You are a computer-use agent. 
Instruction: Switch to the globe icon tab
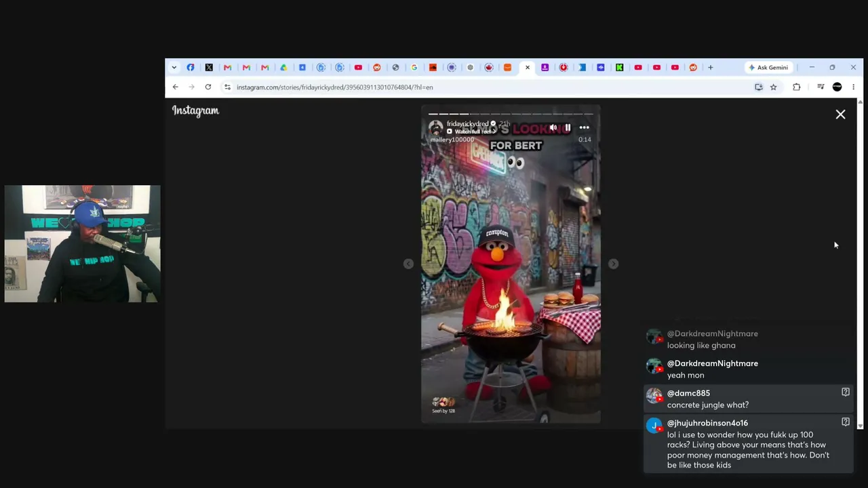coord(395,67)
